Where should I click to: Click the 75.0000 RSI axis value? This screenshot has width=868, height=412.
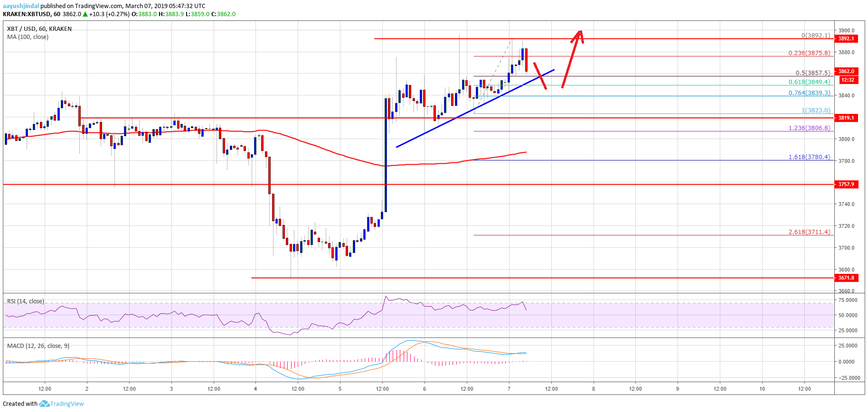848,300
